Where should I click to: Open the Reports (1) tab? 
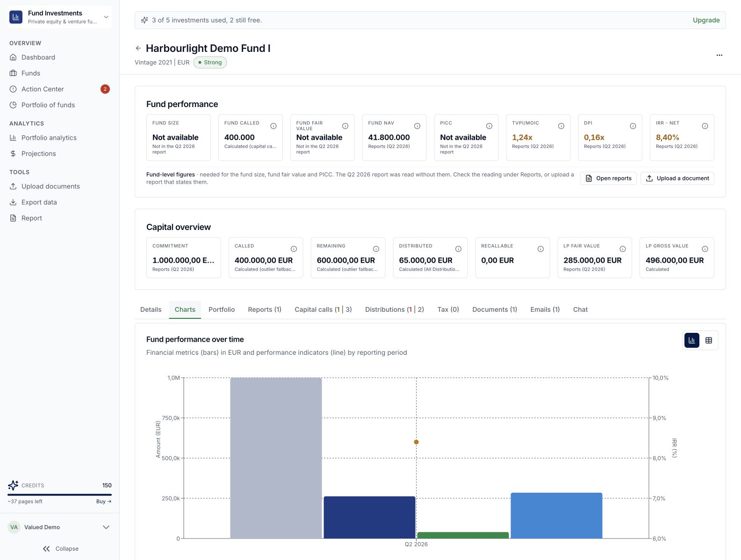pyautogui.click(x=265, y=309)
